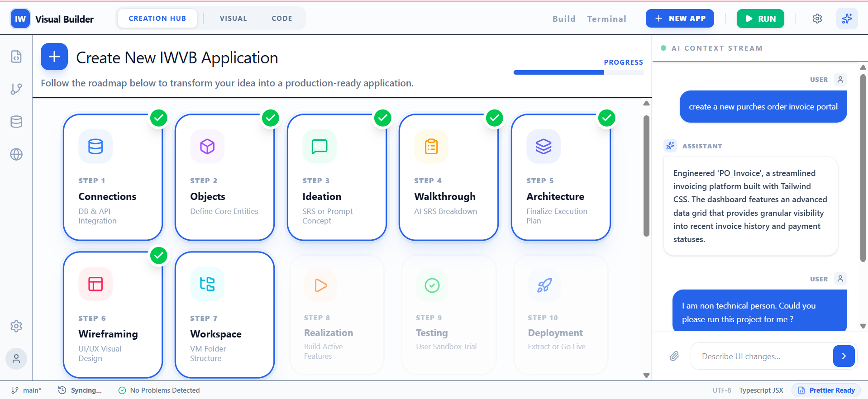Click the code file icon in left sidebar
Screen dimensions: 868x399
(x=16, y=57)
